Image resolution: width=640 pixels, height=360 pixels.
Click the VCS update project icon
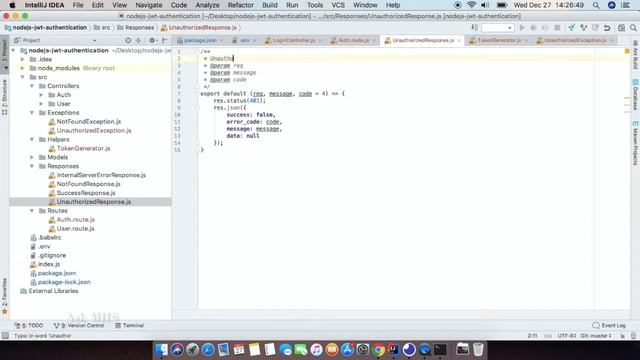tap(571, 28)
